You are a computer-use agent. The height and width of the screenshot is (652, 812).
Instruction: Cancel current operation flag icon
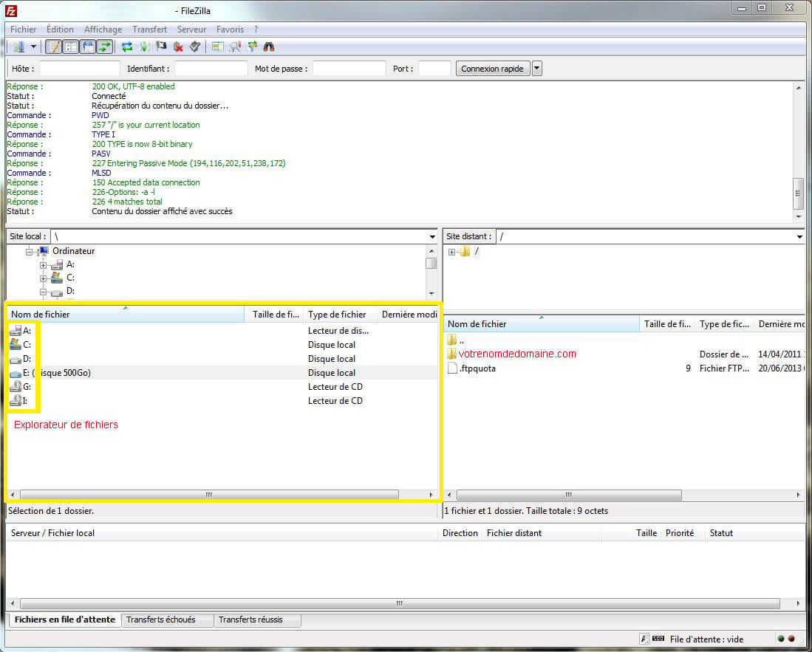tap(162, 47)
